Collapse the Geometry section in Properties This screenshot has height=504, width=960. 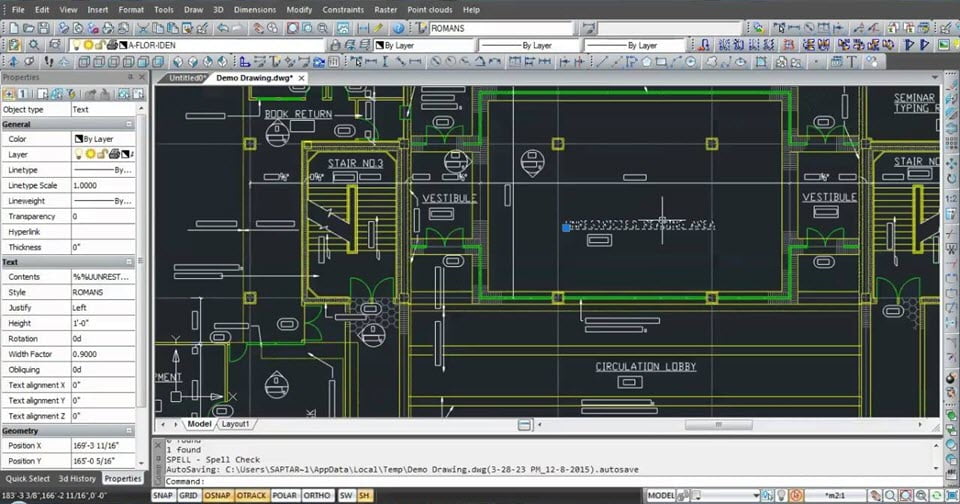(129, 431)
